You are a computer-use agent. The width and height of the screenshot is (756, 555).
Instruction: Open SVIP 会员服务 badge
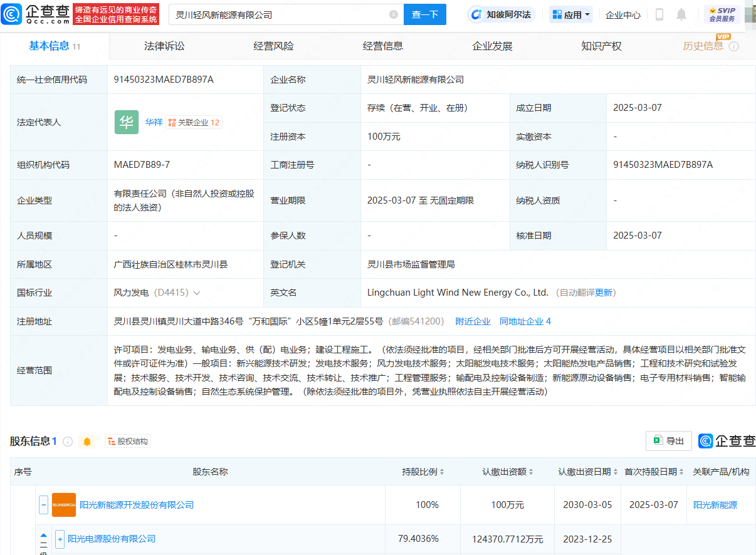[722, 14]
